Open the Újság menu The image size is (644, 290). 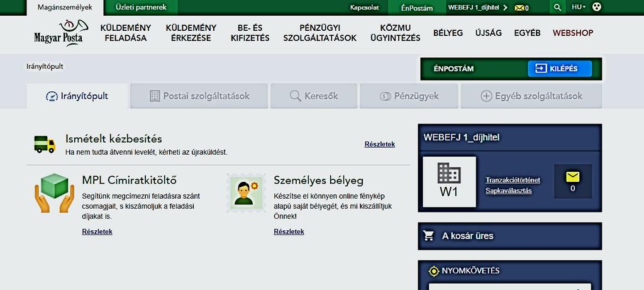(488, 33)
